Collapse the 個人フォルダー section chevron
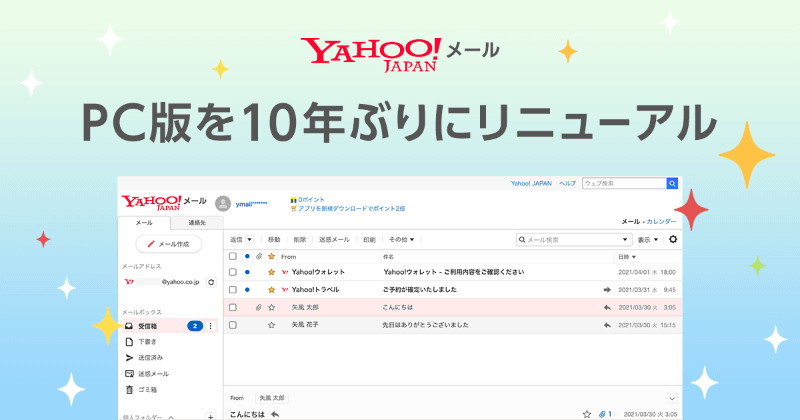This screenshot has height=420, width=800. [x=171, y=417]
